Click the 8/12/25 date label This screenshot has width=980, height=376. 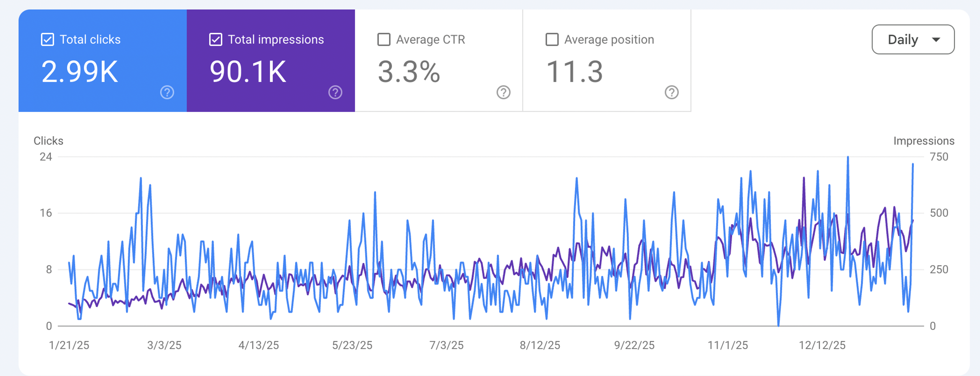click(540, 346)
